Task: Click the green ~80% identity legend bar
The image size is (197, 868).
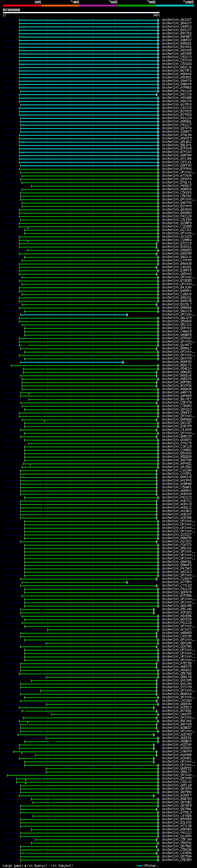Action: [137, 6]
